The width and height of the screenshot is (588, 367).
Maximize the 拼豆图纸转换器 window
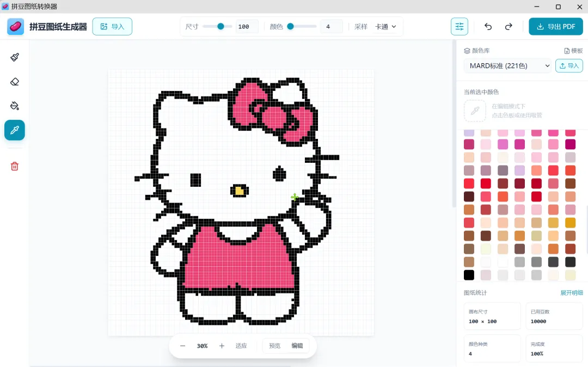click(558, 7)
